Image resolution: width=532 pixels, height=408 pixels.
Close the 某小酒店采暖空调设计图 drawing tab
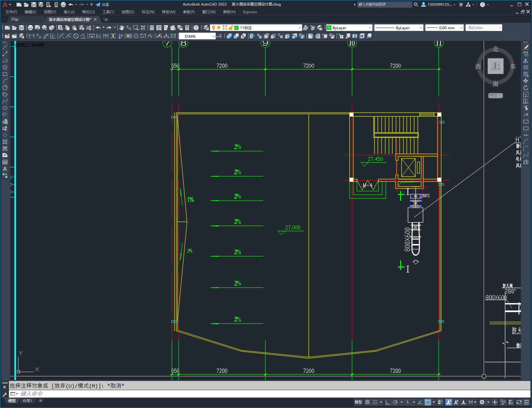click(x=95, y=19)
